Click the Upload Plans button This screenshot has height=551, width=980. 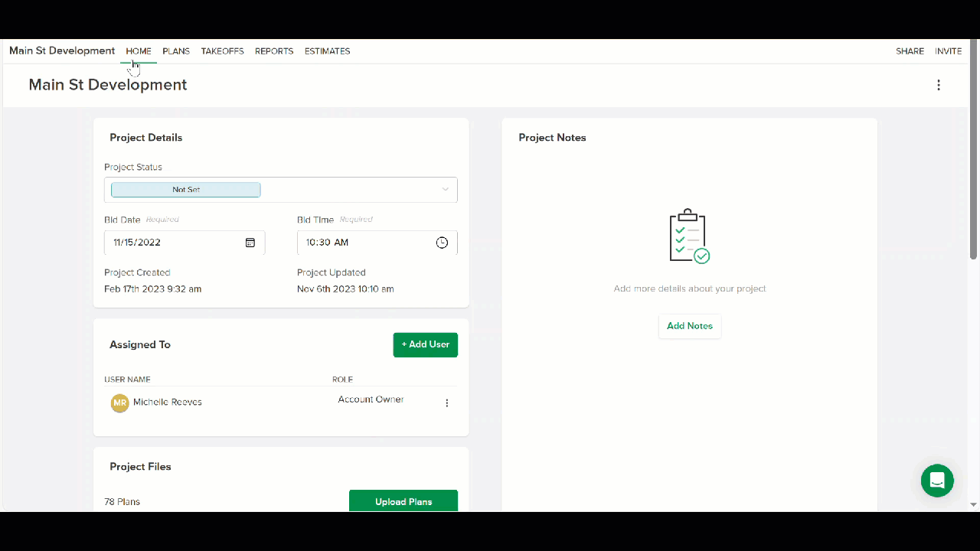click(x=403, y=501)
